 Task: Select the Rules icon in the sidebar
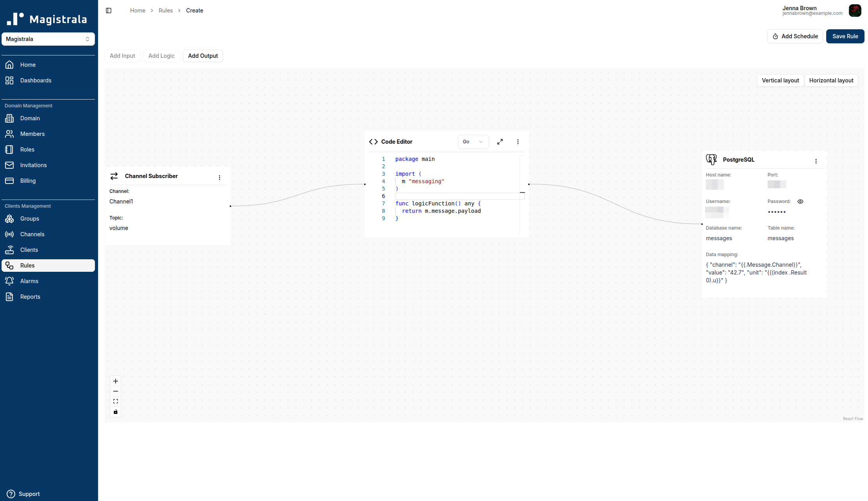(x=9, y=266)
